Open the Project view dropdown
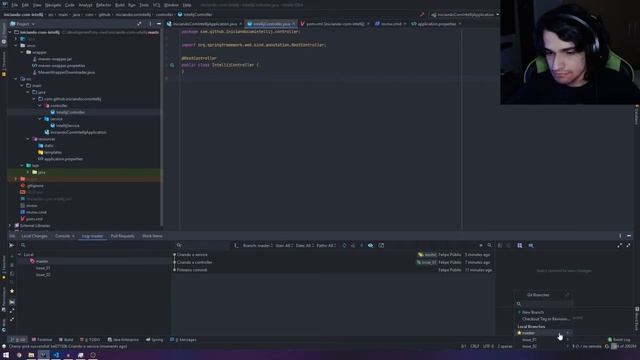 pos(23,24)
